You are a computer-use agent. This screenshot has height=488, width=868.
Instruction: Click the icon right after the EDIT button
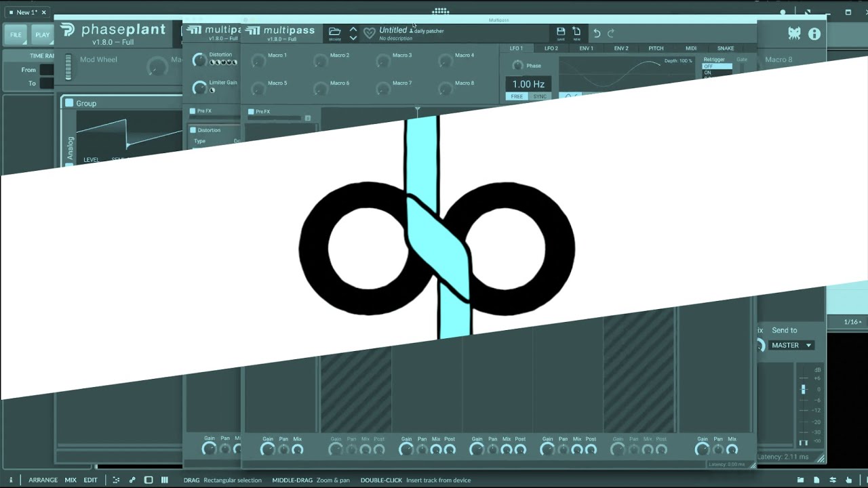tap(116, 480)
